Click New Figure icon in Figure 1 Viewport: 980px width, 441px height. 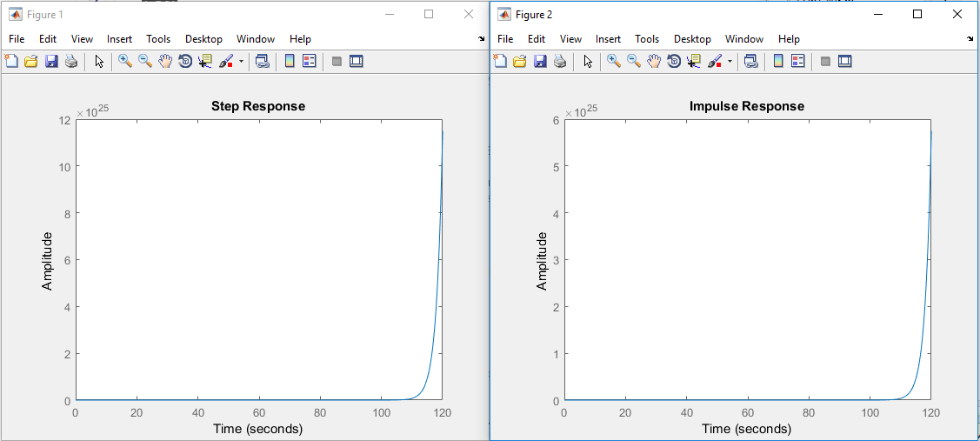click(x=11, y=61)
